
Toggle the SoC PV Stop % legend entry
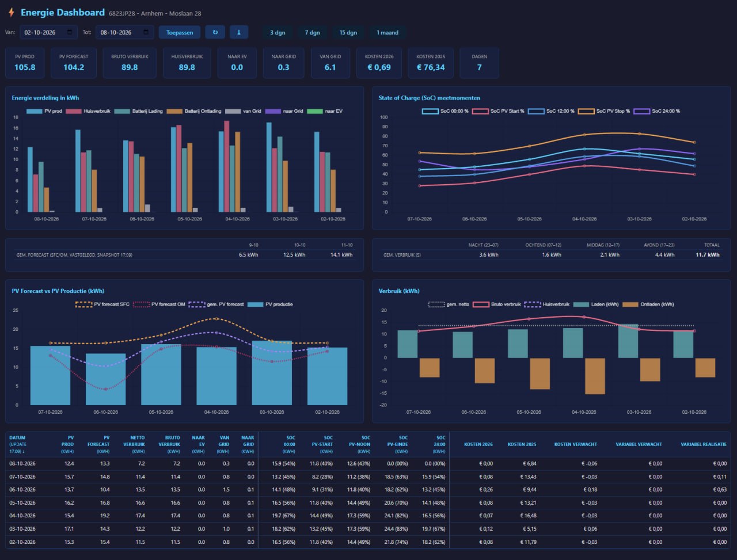pyautogui.click(x=605, y=111)
